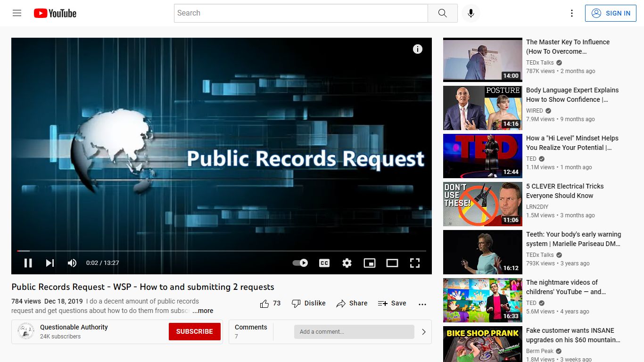This screenshot has height=362, width=644.
Task: Toggle the autoplay switch
Action: click(x=300, y=263)
